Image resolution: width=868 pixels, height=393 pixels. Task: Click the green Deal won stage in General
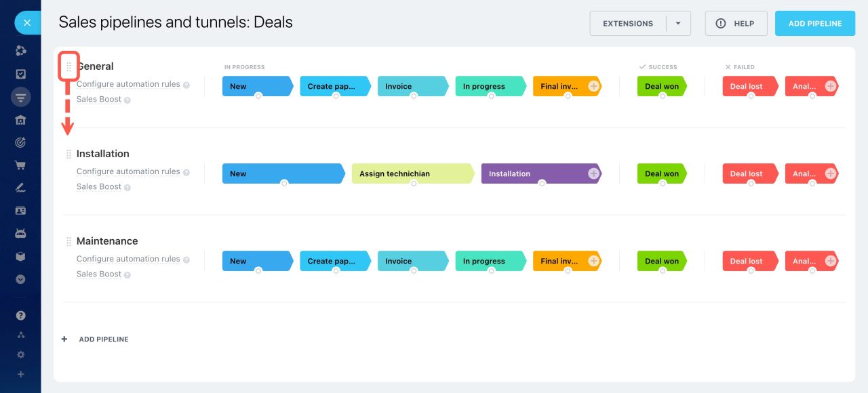tap(661, 86)
